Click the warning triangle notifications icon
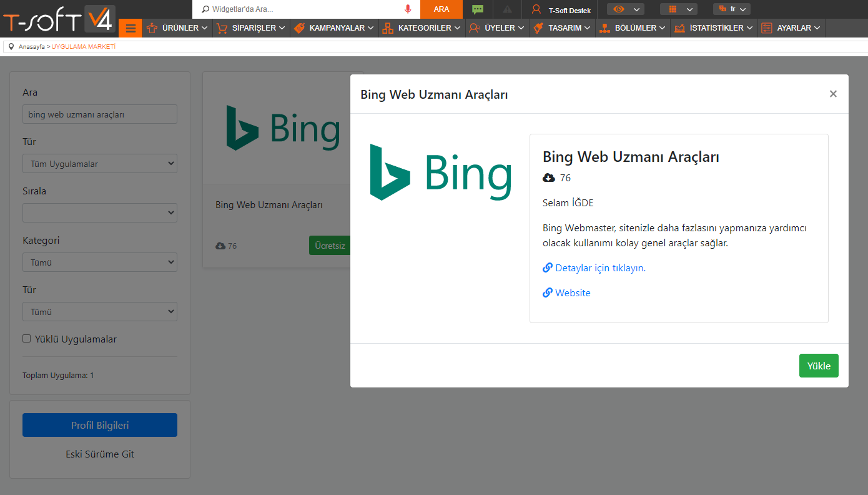Screen dimensions: 868x495 pyautogui.click(x=507, y=9)
